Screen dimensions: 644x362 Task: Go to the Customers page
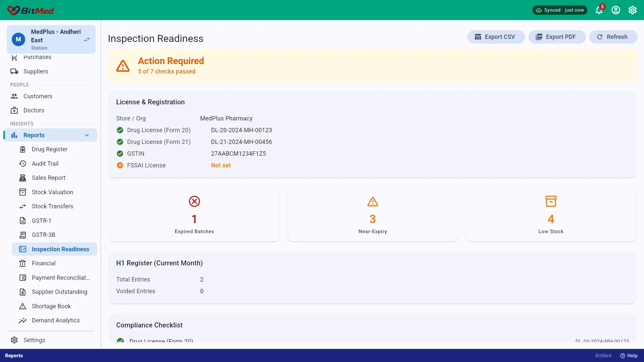click(50, 96)
